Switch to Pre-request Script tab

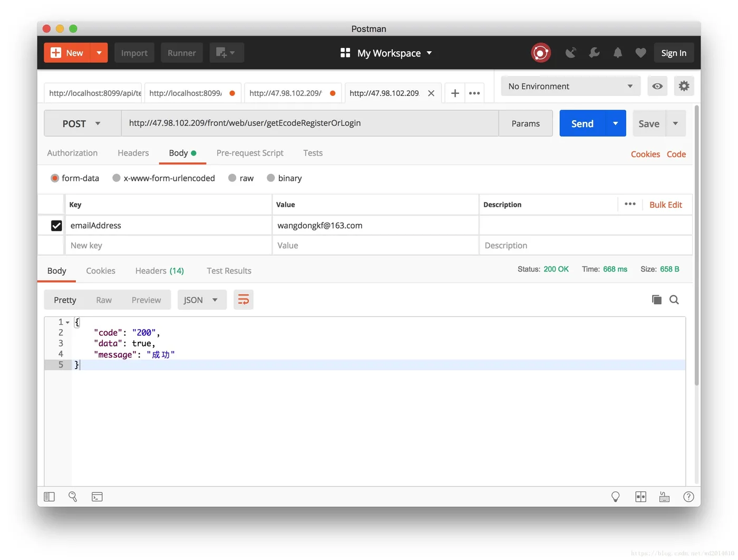coord(250,153)
